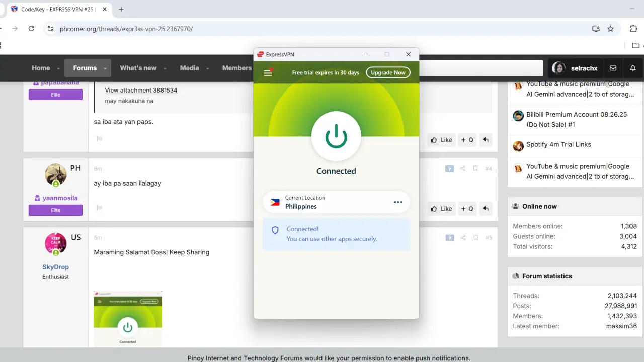Click the post #5 number link
Viewport: 644px width, 362px height.
pyautogui.click(x=488, y=237)
